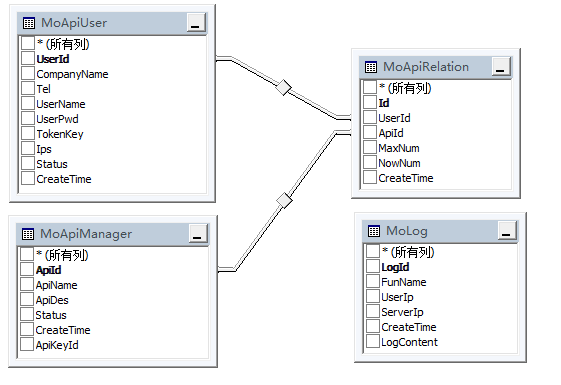Enable the NowNum column checkbox
Screen dimensions: 561x385
(x=370, y=162)
